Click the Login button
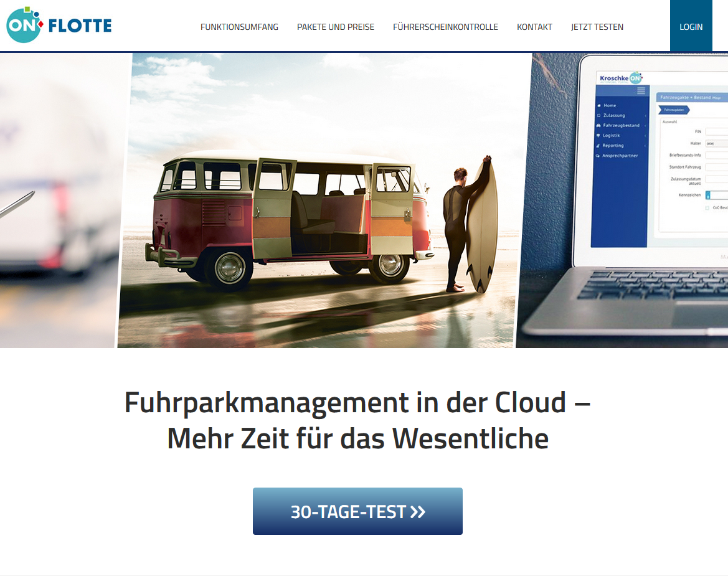 (691, 26)
